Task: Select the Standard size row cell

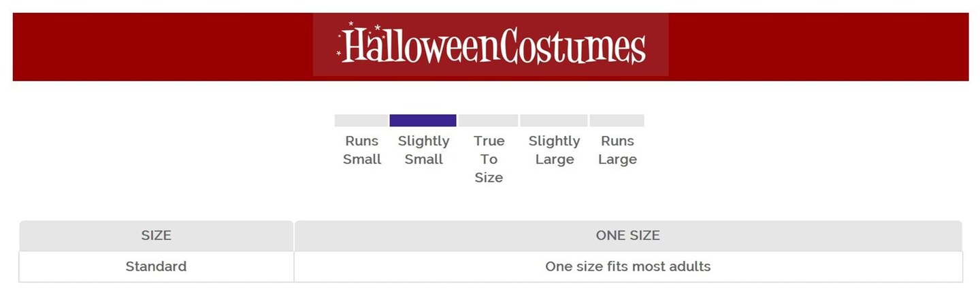Action: tap(156, 266)
